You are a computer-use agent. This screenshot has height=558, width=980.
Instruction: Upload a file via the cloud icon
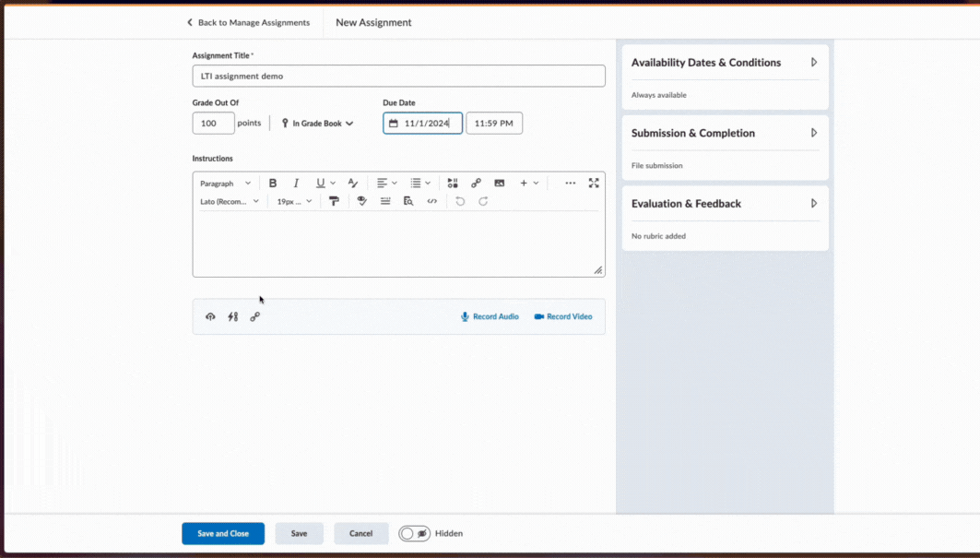[210, 316]
